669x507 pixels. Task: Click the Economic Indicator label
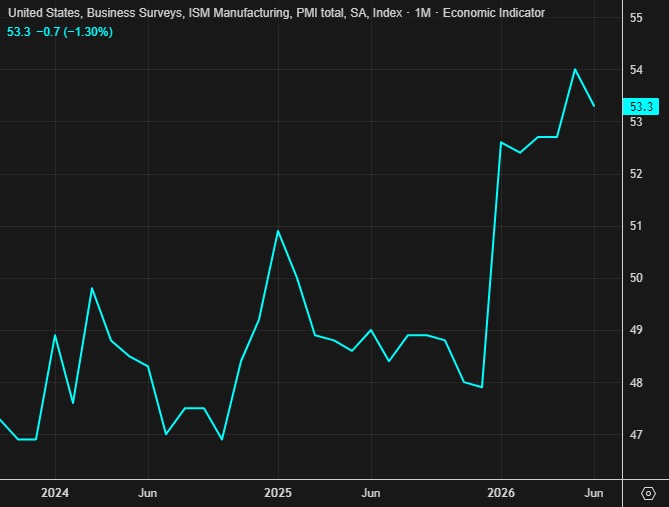(x=494, y=13)
